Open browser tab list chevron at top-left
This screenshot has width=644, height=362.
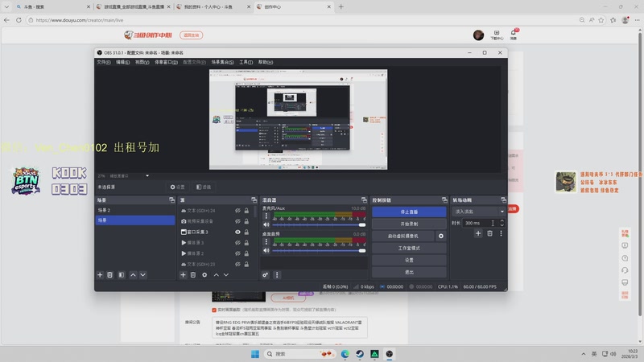6,6
